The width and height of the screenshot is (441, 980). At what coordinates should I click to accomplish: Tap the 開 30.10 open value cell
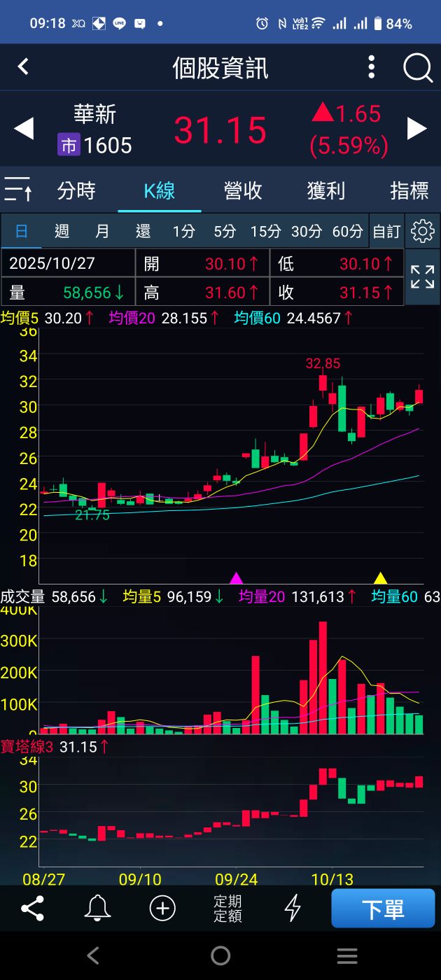click(x=202, y=263)
